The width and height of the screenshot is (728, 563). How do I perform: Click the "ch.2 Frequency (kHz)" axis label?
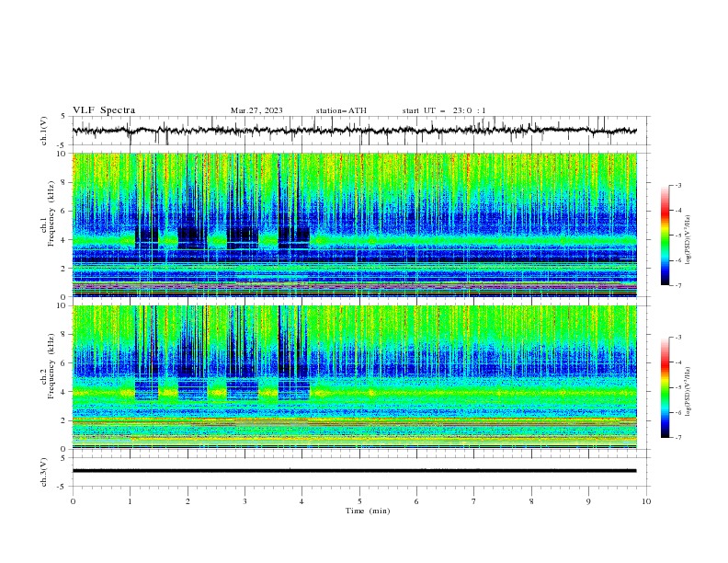[x=48, y=366]
